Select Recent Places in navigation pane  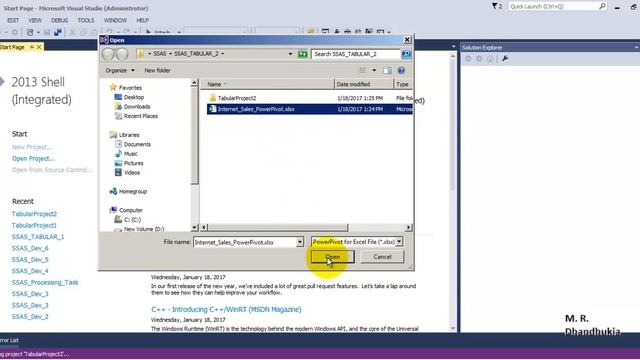point(140,116)
